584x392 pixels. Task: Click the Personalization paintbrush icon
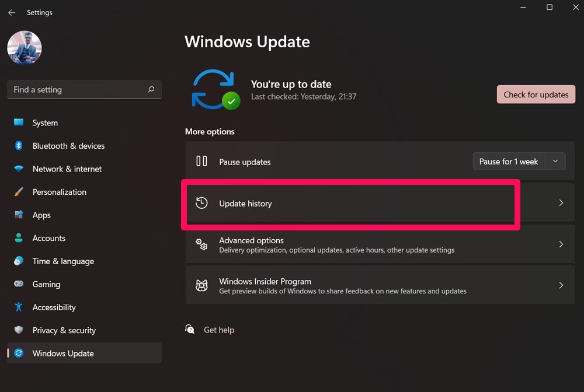click(19, 192)
